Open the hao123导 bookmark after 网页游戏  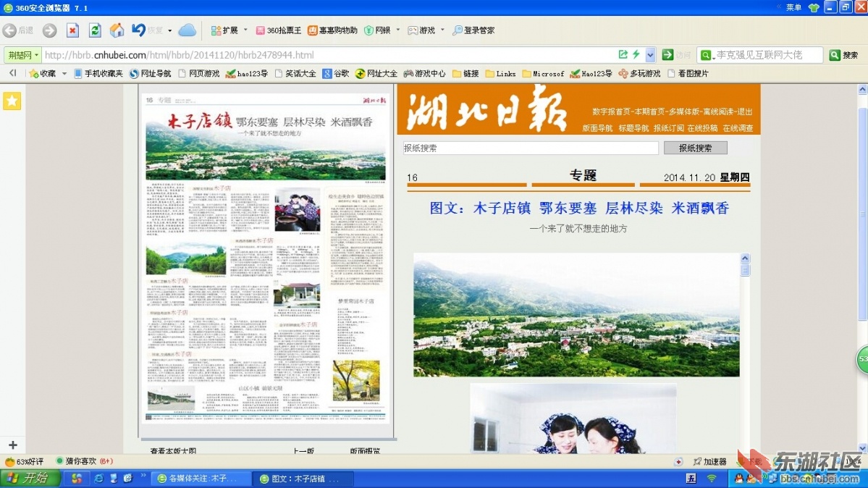click(x=247, y=73)
